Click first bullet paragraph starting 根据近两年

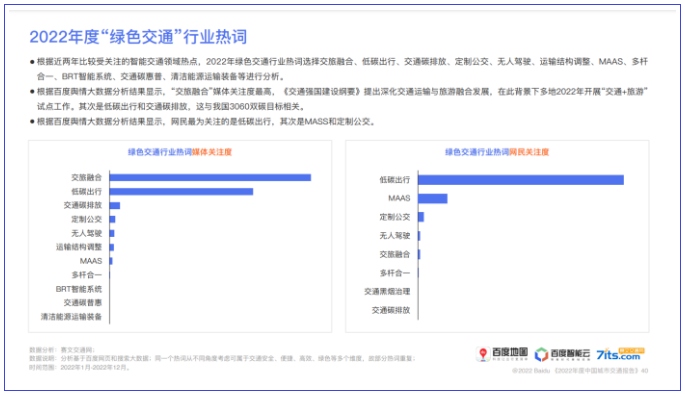339,69
